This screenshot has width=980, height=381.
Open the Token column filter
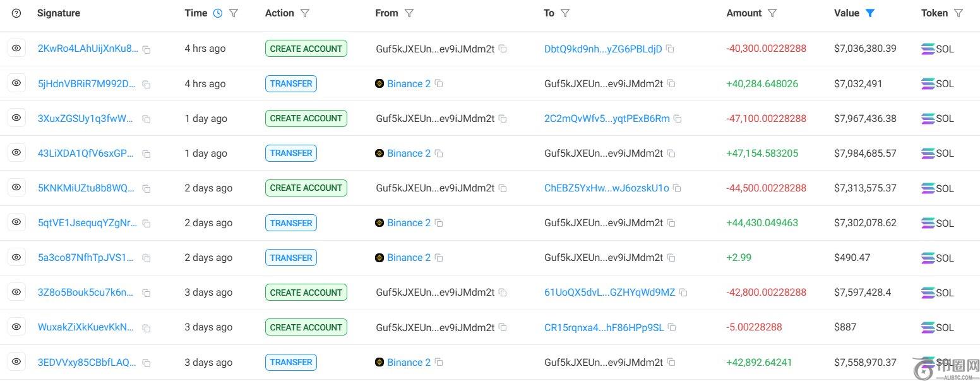[959, 13]
